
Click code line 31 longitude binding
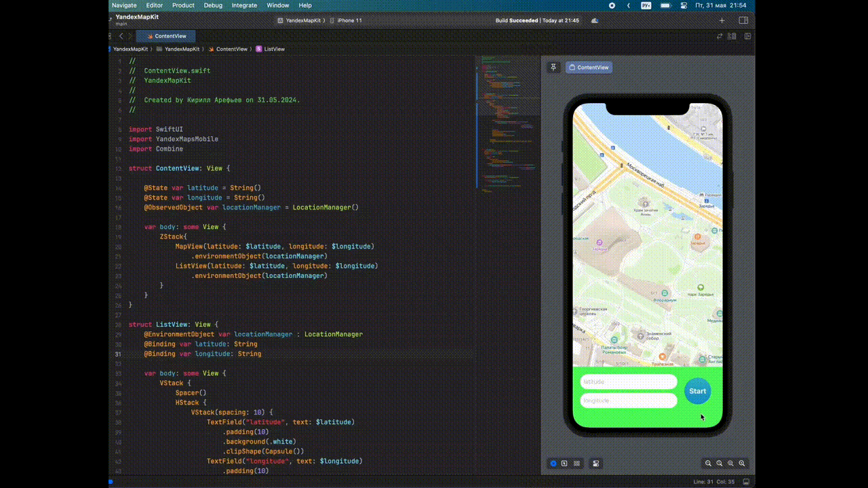(202, 354)
